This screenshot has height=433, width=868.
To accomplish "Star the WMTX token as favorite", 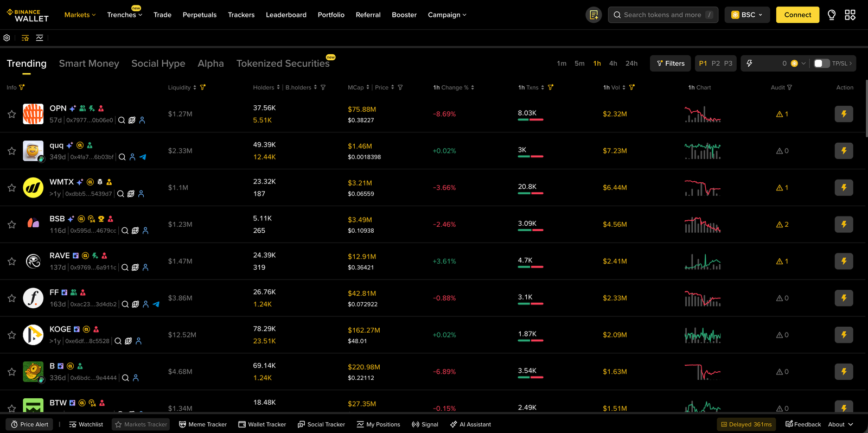I will 11,188.
